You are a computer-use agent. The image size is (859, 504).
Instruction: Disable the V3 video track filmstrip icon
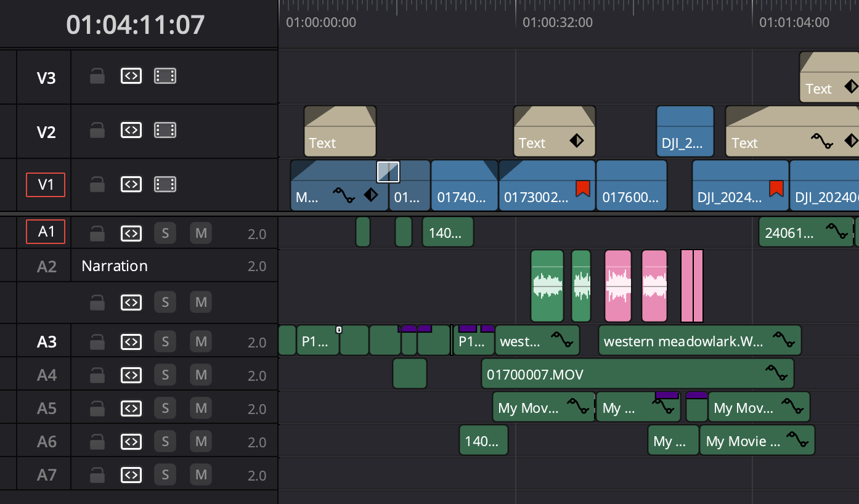[165, 76]
